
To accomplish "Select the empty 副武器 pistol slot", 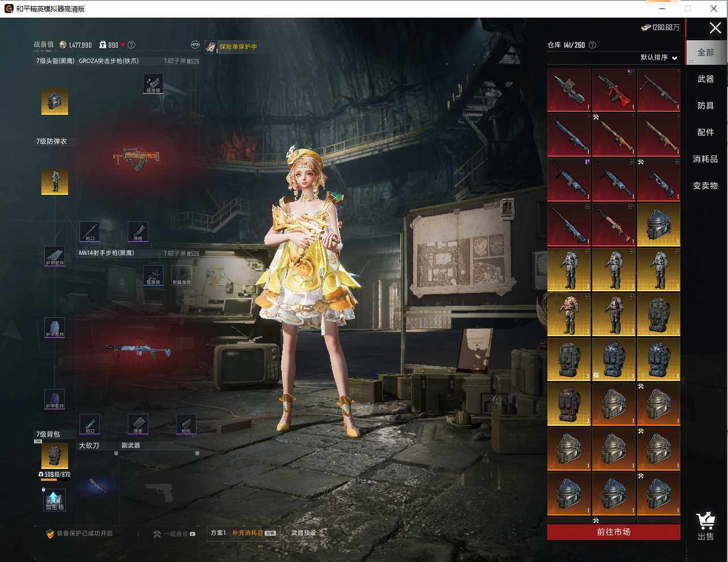I will (159, 492).
